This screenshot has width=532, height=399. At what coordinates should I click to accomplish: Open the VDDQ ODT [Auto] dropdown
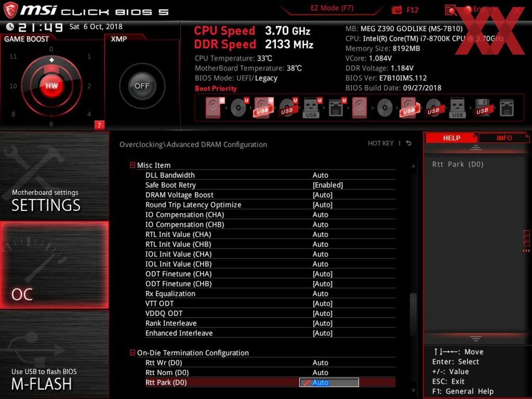coord(323,313)
